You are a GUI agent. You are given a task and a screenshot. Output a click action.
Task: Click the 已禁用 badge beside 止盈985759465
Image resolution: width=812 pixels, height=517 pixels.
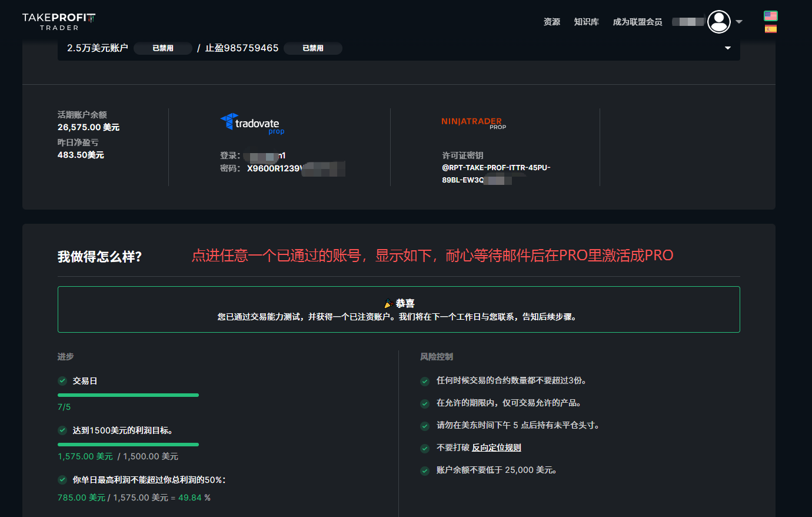(313, 48)
